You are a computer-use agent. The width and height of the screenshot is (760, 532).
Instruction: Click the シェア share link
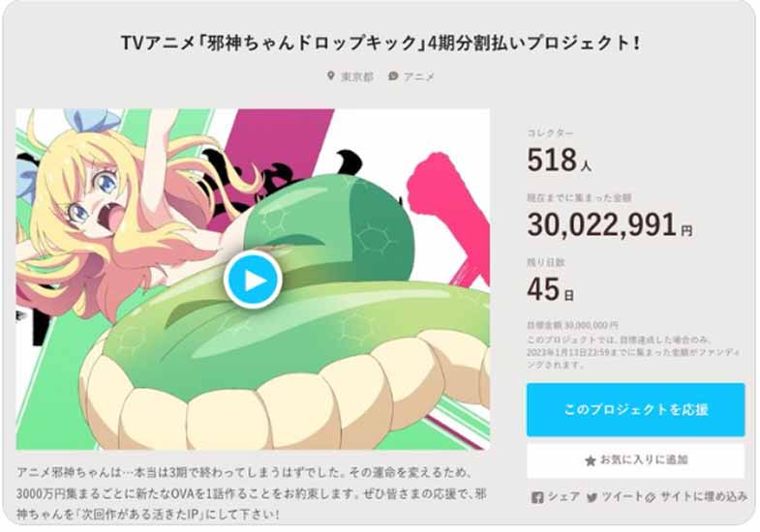[x=563, y=496]
